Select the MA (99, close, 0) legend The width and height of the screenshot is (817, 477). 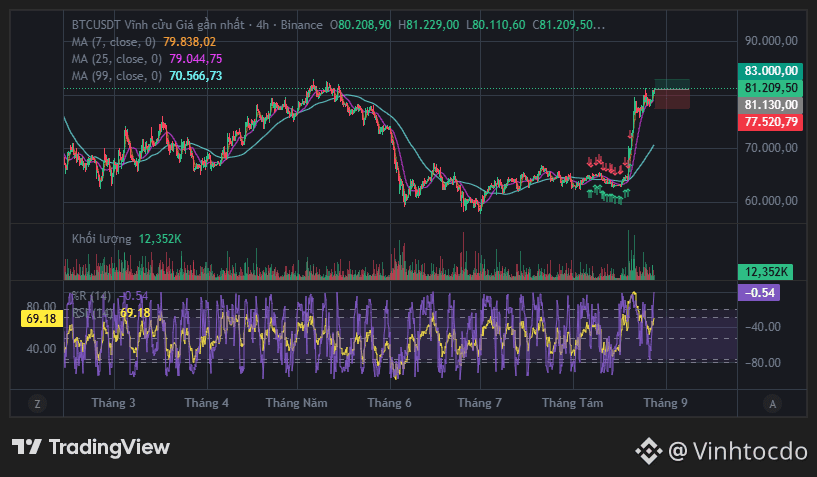tap(117, 76)
